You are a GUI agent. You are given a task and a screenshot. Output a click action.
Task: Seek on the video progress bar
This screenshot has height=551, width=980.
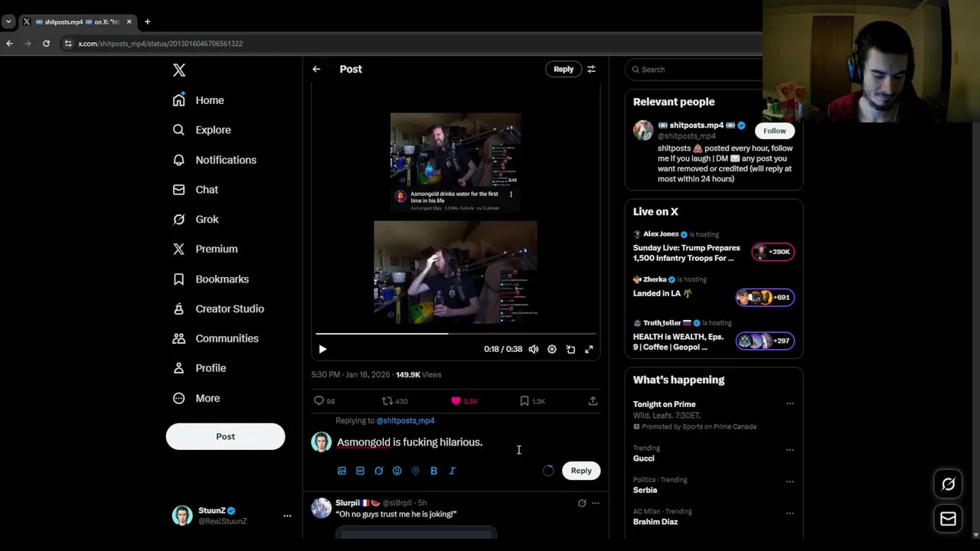point(456,334)
